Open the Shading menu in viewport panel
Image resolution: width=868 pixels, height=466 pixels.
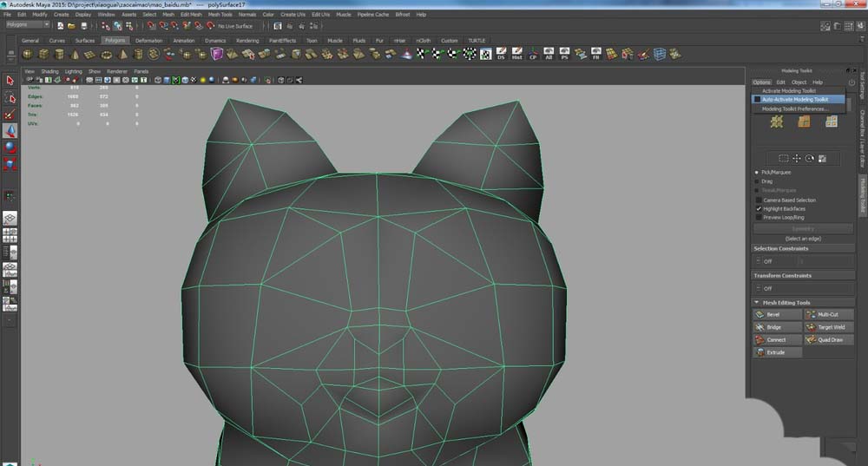click(x=49, y=71)
